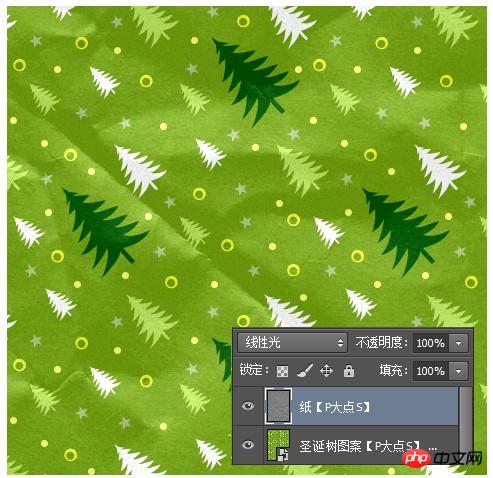Hide the 圣诞树图案 layer with its eye icon
Screen dimensions: 493x478
248,445
